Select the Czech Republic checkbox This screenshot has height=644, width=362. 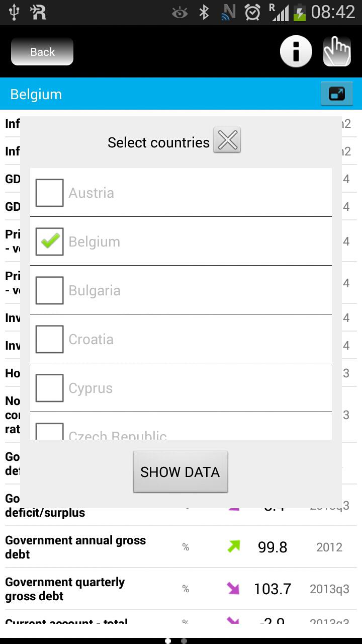point(49,432)
